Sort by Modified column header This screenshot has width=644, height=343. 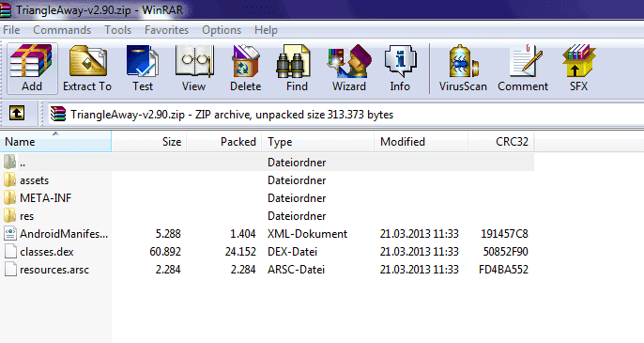tap(421, 142)
